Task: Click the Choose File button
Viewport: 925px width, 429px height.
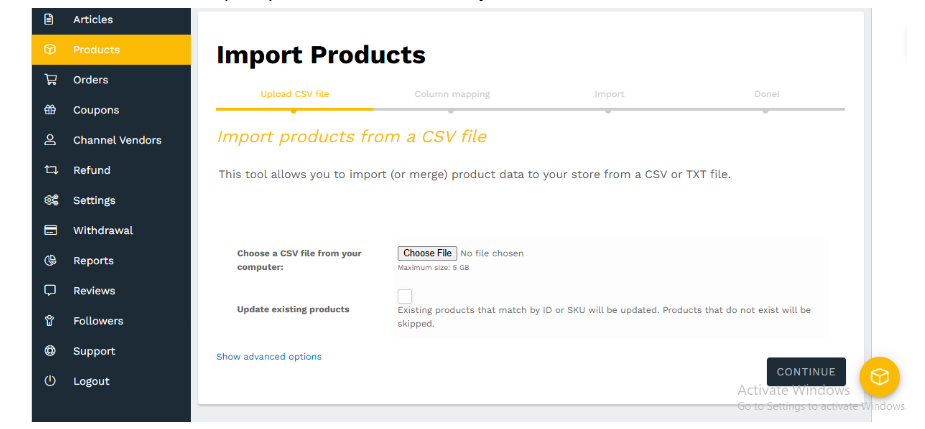Action: click(427, 253)
